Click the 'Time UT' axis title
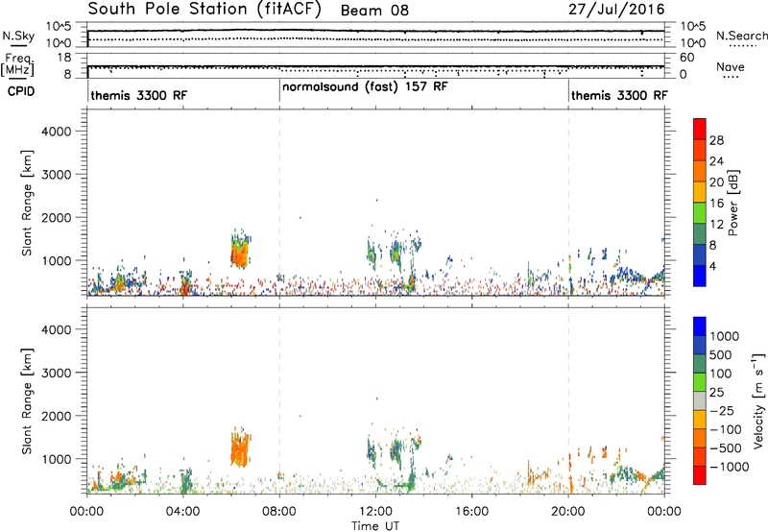This screenshot has height=532, width=768. pyautogui.click(x=375, y=526)
